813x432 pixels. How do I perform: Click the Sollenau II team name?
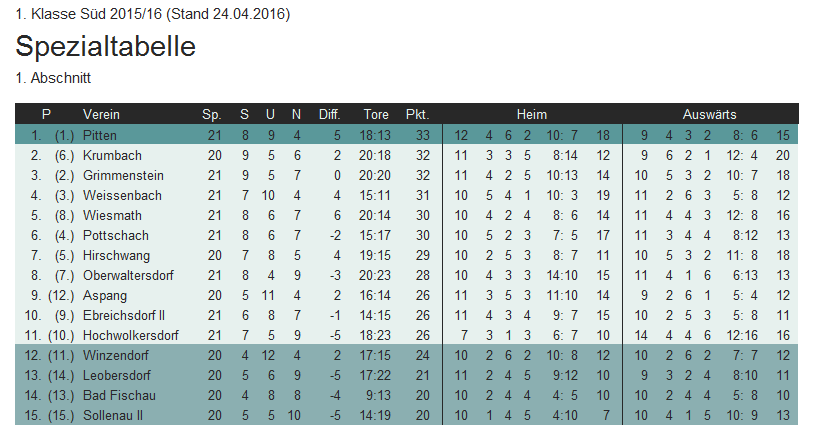[x=115, y=415]
